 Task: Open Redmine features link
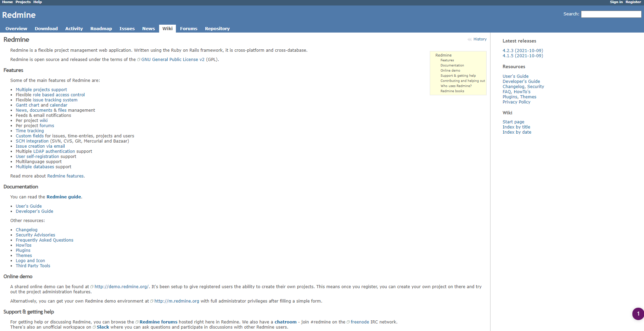pyautogui.click(x=65, y=176)
